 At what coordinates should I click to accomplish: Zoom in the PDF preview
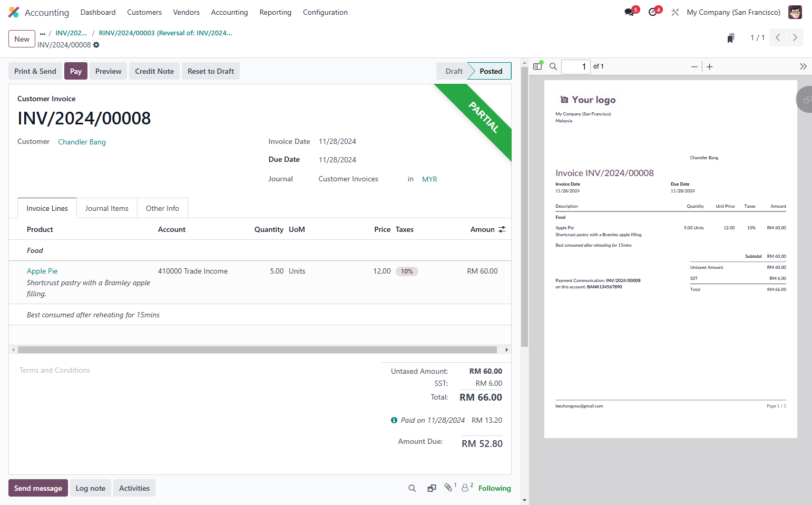pyautogui.click(x=710, y=66)
